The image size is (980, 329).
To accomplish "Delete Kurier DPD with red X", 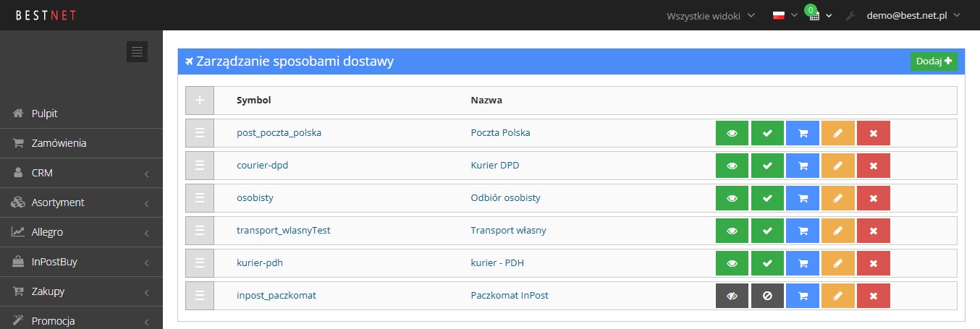I will (x=874, y=166).
